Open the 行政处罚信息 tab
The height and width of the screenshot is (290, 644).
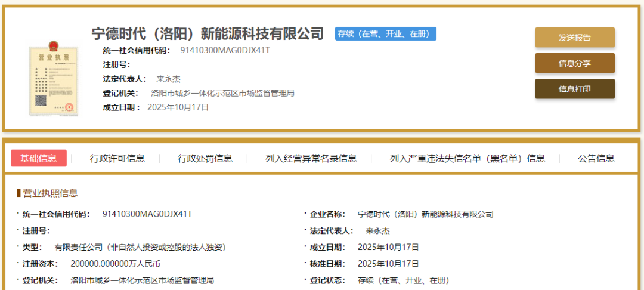pos(205,158)
